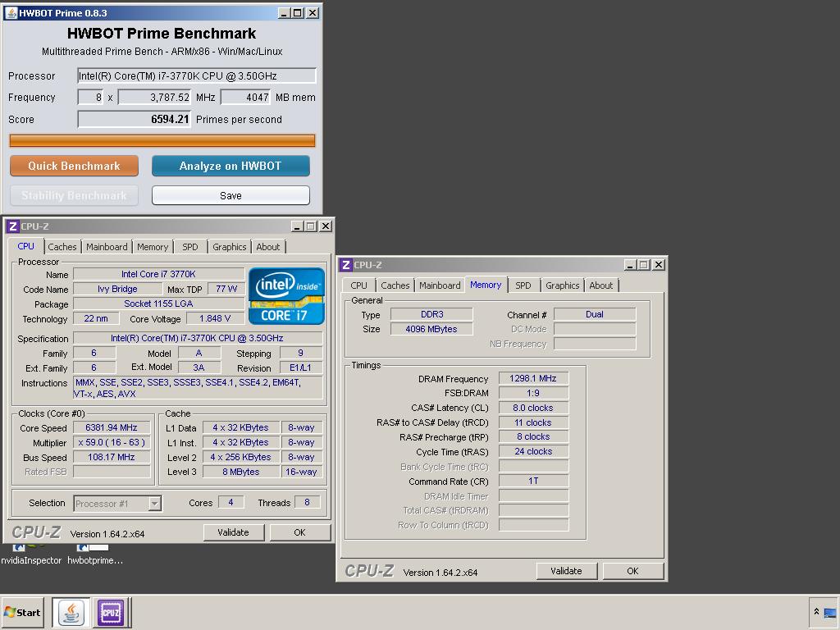
Task: Click the tRAS value 24 clocks
Action: [533, 452]
